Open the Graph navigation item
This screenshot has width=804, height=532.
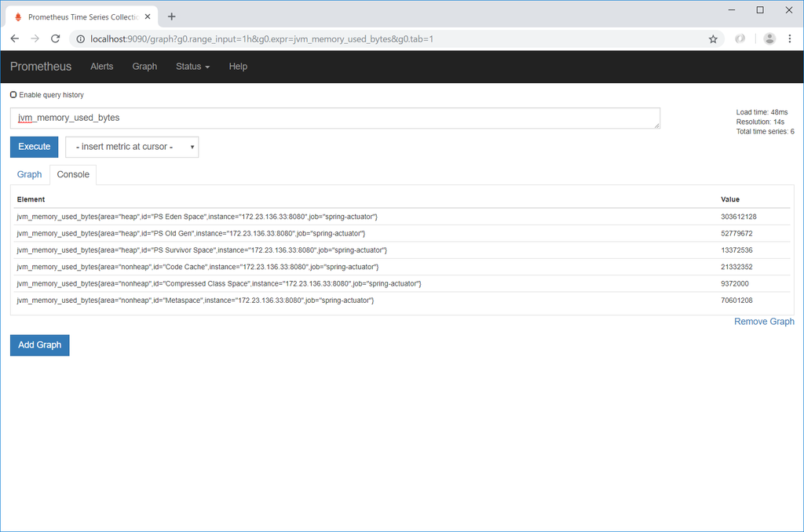click(144, 67)
